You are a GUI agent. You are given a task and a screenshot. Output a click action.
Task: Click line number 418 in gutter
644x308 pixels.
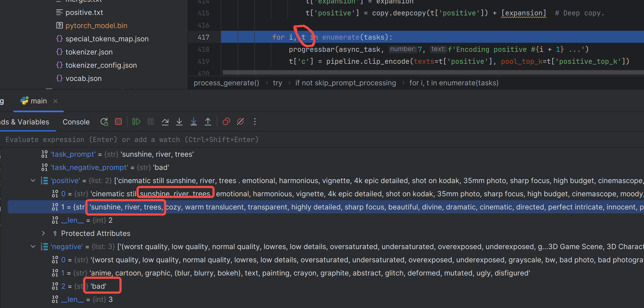tap(203, 49)
